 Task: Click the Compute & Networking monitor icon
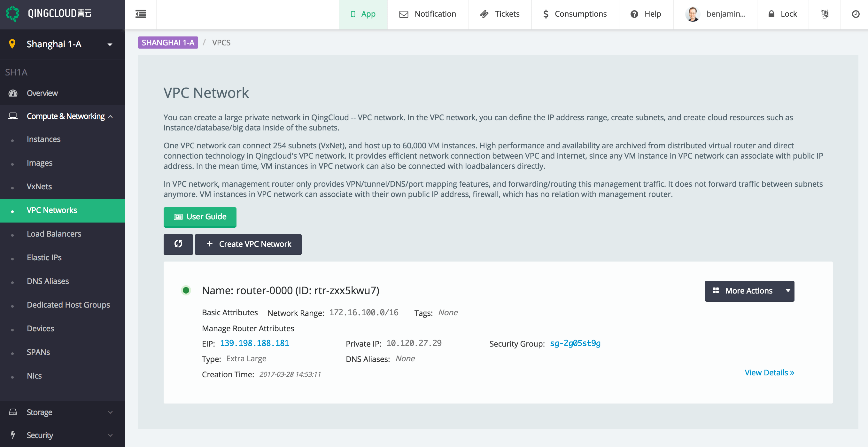[13, 116]
